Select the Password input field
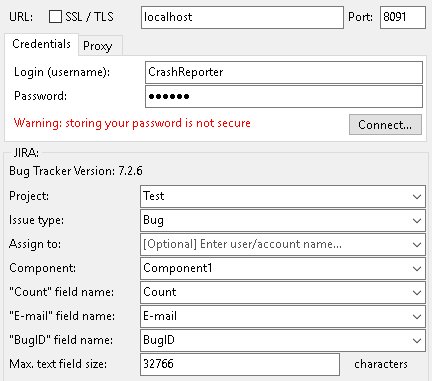The height and width of the screenshot is (381, 432). 284,97
